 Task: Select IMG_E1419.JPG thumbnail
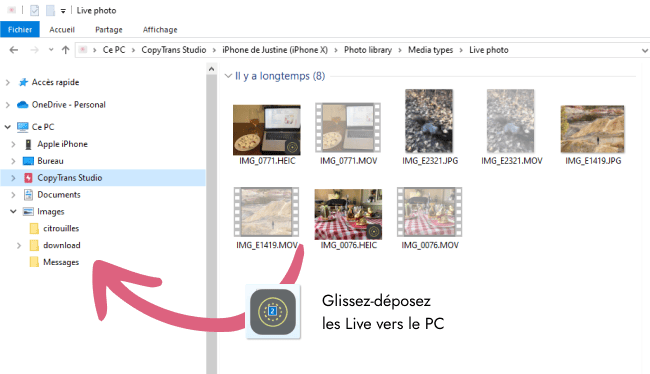pos(592,129)
